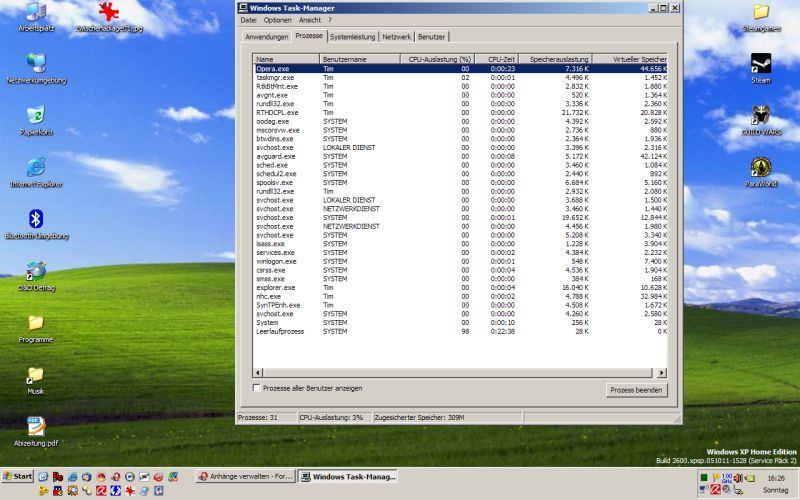This screenshot has height=500, width=800.
Task: Open the Papierkorb recycle bin icon
Action: (36, 120)
